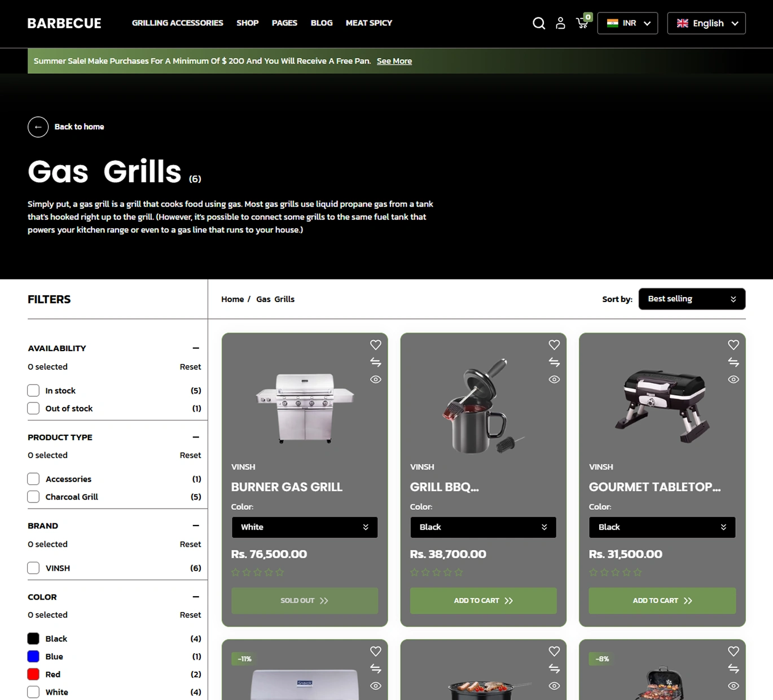
Task: Compare the Burner Gas Grill product
Action: click(376, 362)
